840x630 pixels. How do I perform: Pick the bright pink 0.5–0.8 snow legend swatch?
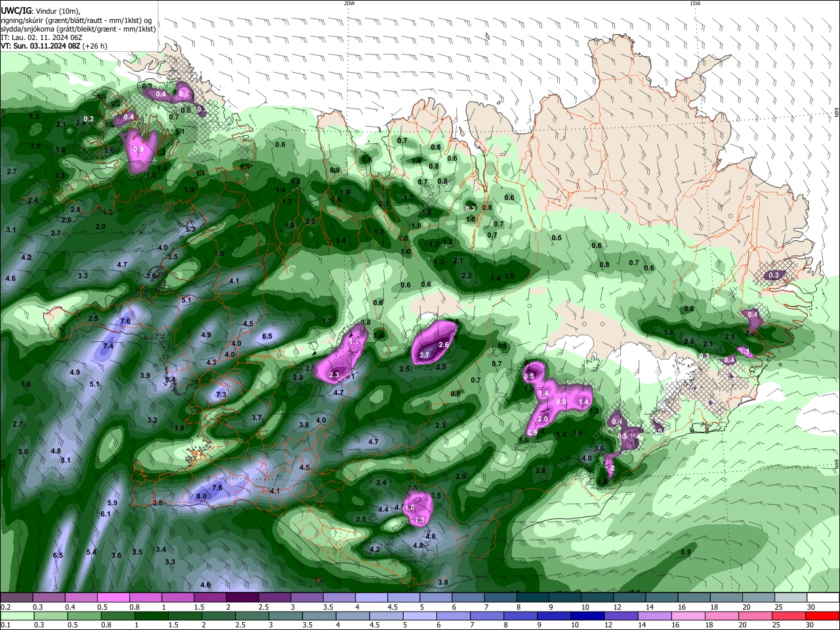point(113,598)
